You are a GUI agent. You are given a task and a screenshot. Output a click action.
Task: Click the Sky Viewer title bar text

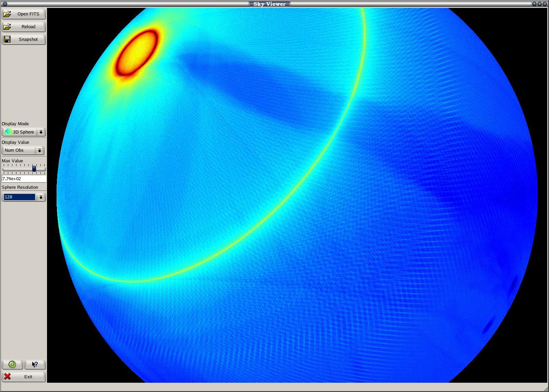pos(269,4)
